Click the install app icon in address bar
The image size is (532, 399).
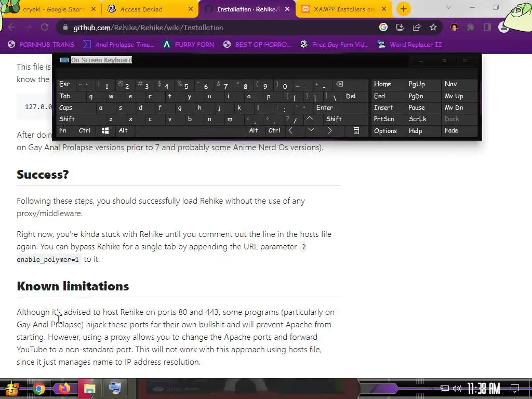click(x=400, y=27)
